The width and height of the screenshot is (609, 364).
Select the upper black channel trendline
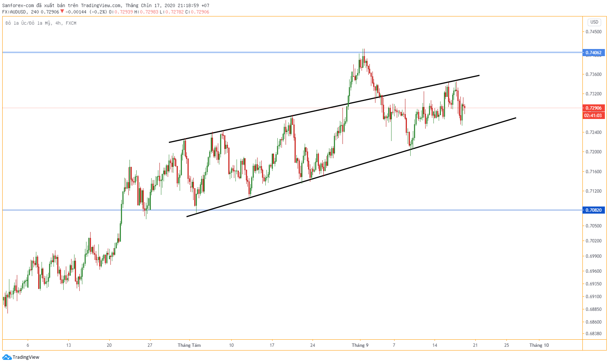point(324,109)
